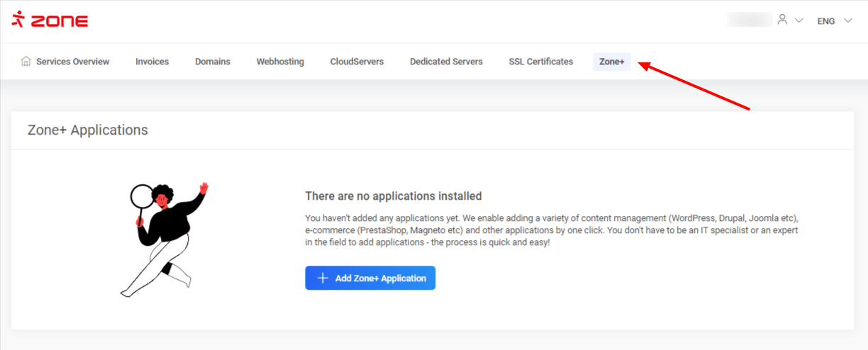
Task: Expand the user account chevron
Action: pyautogui.click(x=799, y=21)
